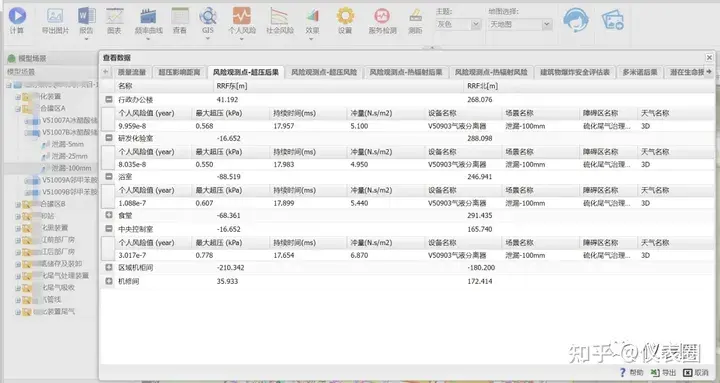Image resolution: width=720 pixels, height=383 pixels.
Task: Collapse the 浴室 row
Action: click(x=109, y=176)
